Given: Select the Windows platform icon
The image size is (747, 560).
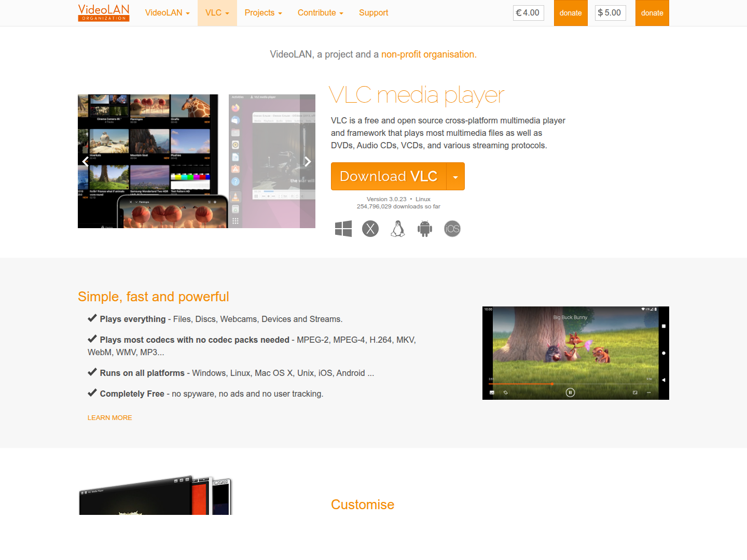Looking at the screenshot, I should [343, 229].
